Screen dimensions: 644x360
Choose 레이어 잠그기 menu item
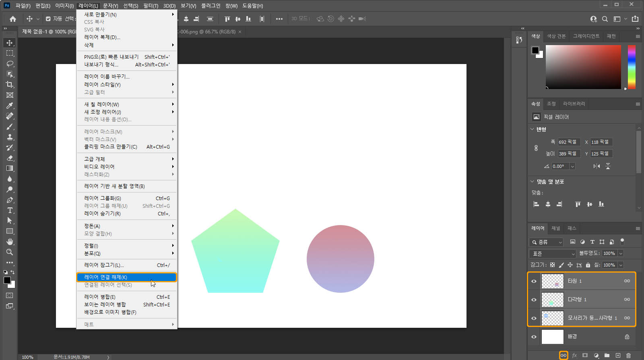click(x=126, y=265)
